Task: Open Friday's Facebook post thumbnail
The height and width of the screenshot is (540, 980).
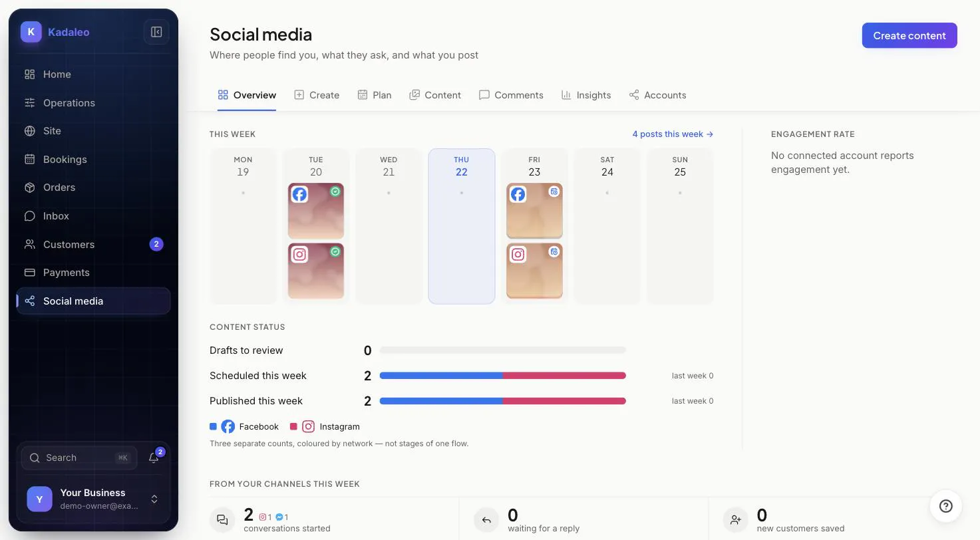Action: (x=534, y=211)
